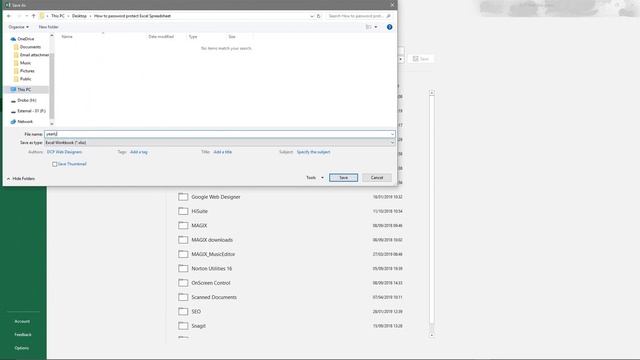
Task: Click the DCP Web Designers author
Action: coord(64,152)
